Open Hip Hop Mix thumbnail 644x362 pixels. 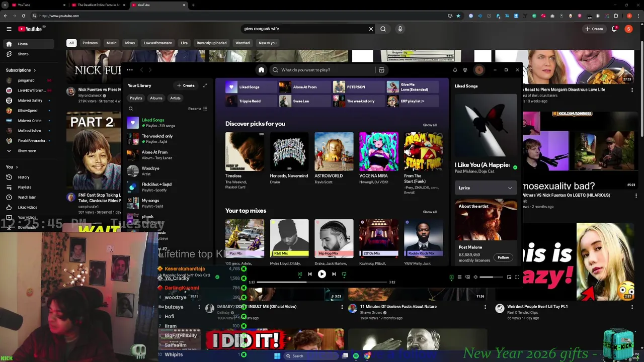coord(334,238)
